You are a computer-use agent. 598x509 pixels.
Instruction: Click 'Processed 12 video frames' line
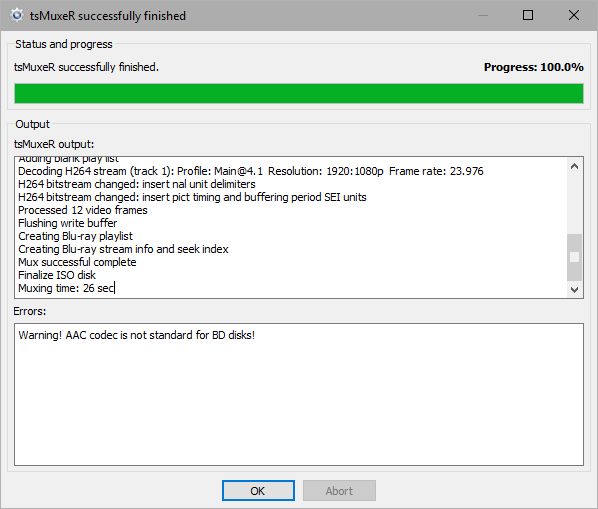(x=82, y=210)
